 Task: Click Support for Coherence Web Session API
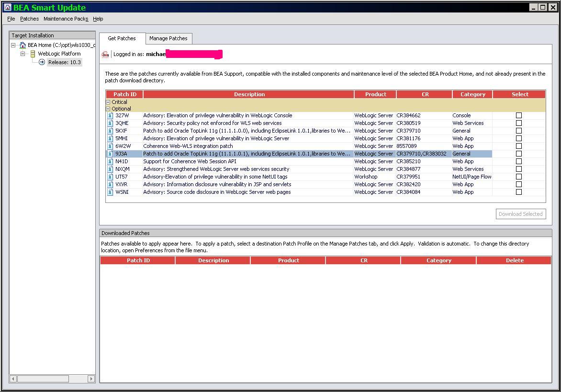point(190,161)
